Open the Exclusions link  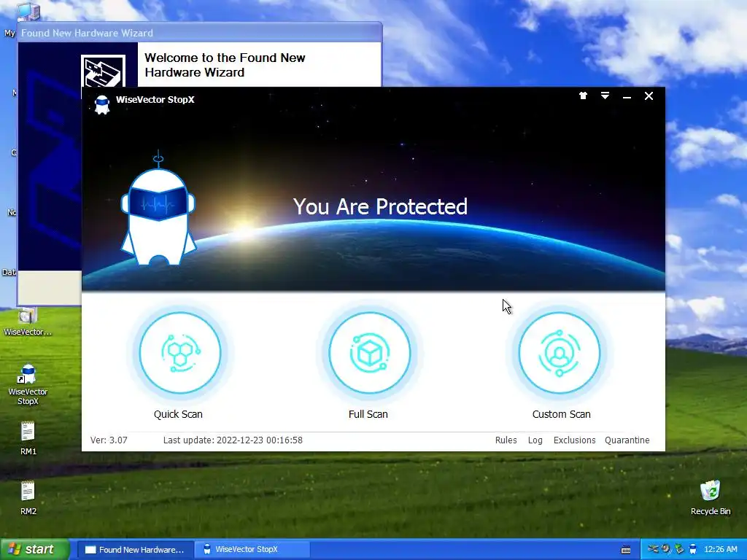pos(575,440)
